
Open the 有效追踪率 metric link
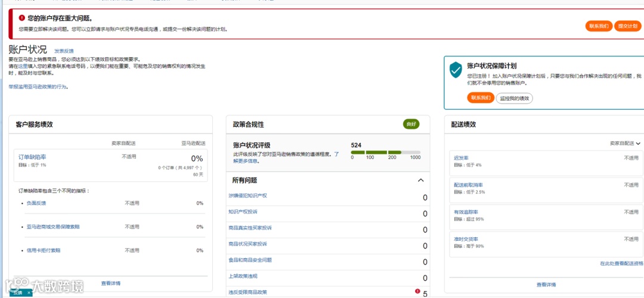pos(466,212)
